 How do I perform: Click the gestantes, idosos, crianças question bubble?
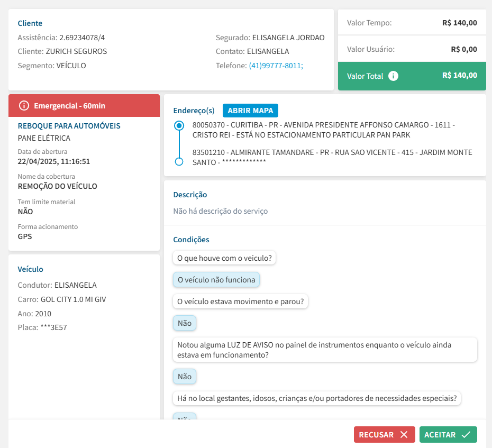[317, 398]
